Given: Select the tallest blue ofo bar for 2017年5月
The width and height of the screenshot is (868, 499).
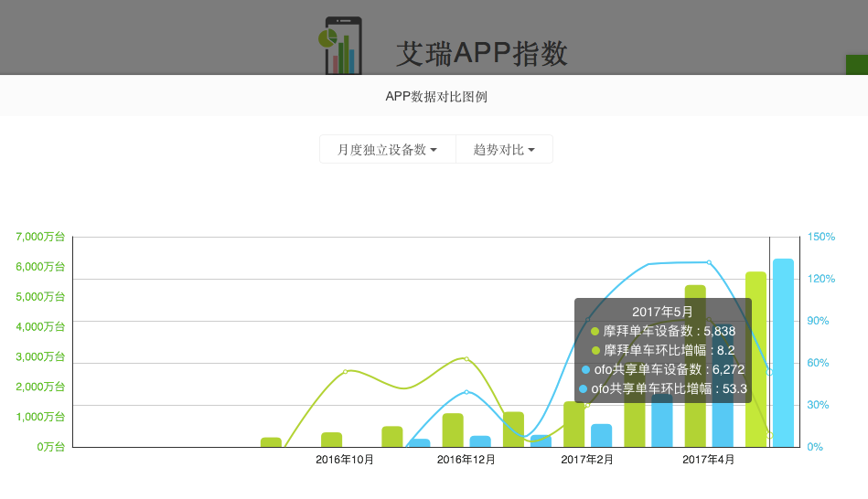Looking at the screenshot, I should [x=783, y=353].
